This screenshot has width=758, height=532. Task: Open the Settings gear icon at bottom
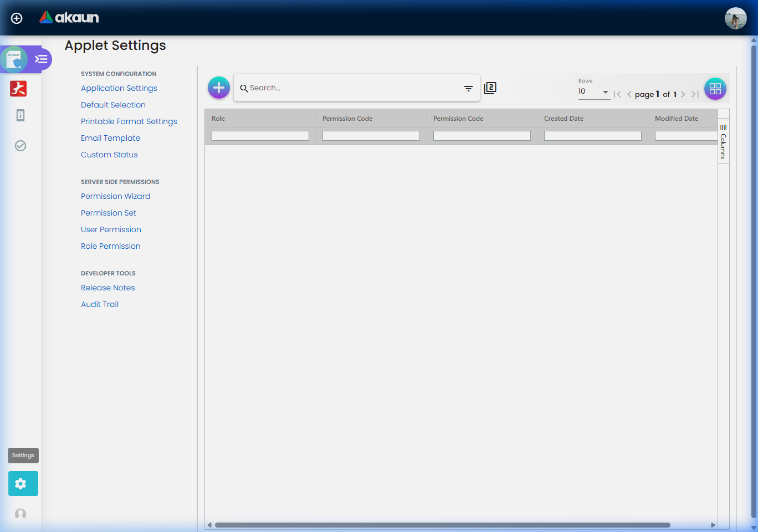coord(23,483)
